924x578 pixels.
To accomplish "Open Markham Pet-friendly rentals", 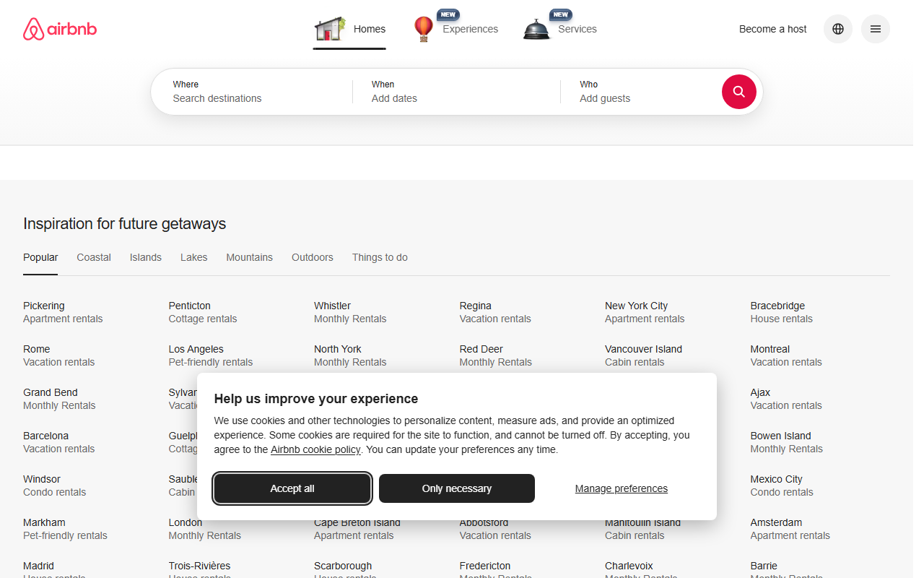I will pyautogui.click(x=65, y=529).
